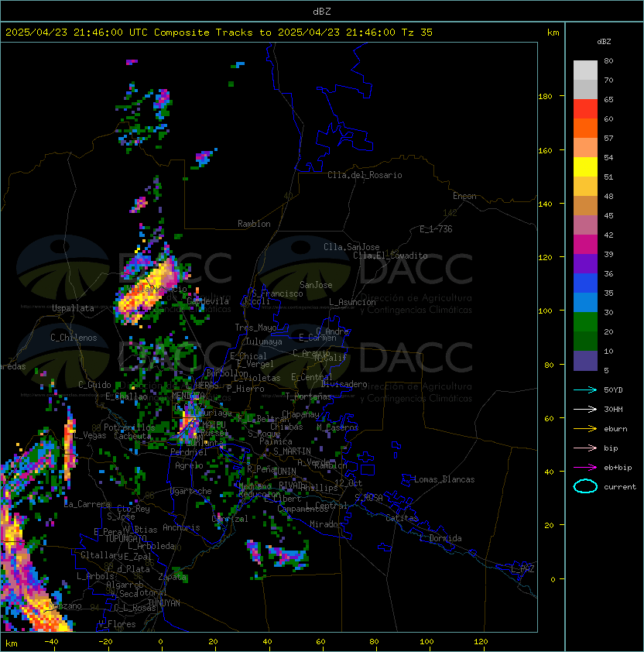Pick the light blue 30-35 dBZ swatch

click(x=585, y=303)
